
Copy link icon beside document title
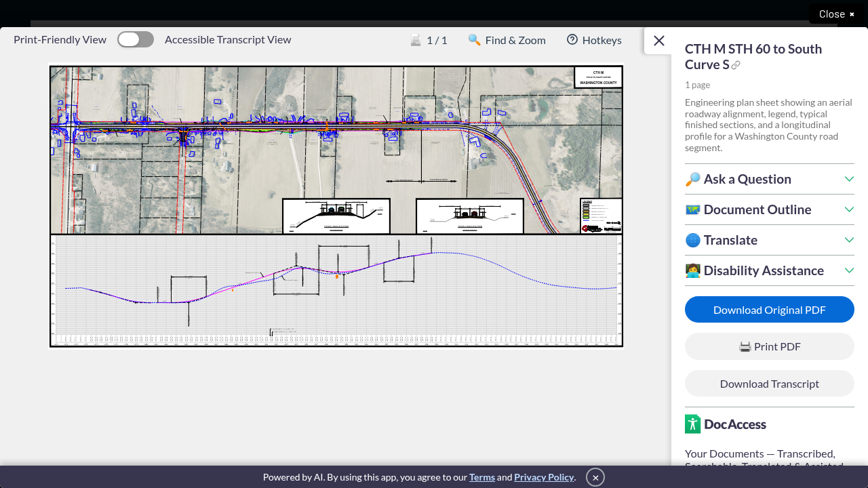[x=736, y=65]
